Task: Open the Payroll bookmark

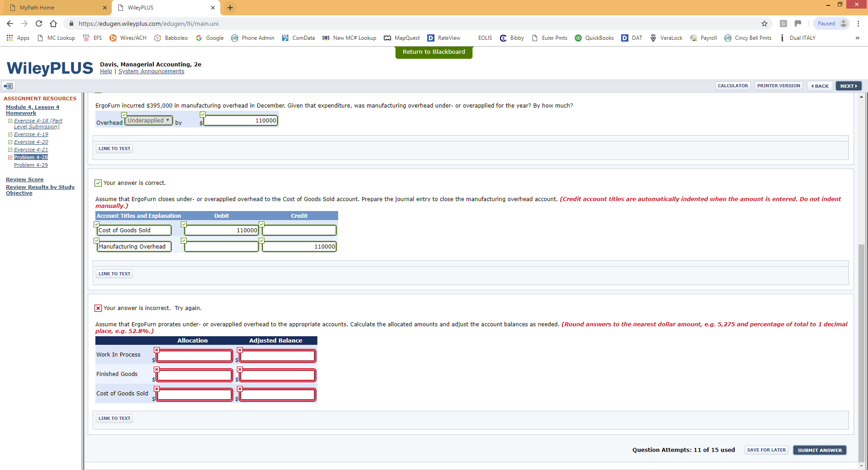Action: (703, 38)
